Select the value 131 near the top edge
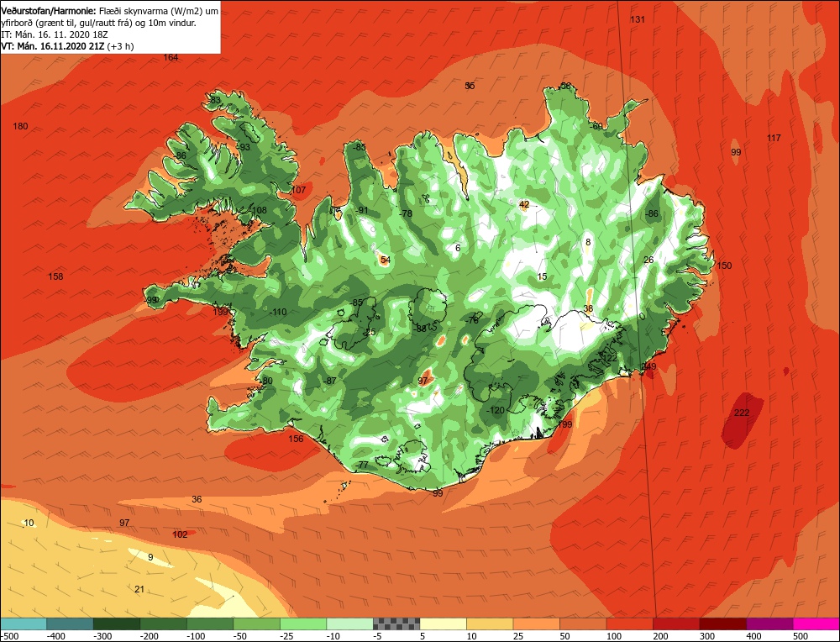The height and width of the screenshot is (642, 840). pos(638,20)
